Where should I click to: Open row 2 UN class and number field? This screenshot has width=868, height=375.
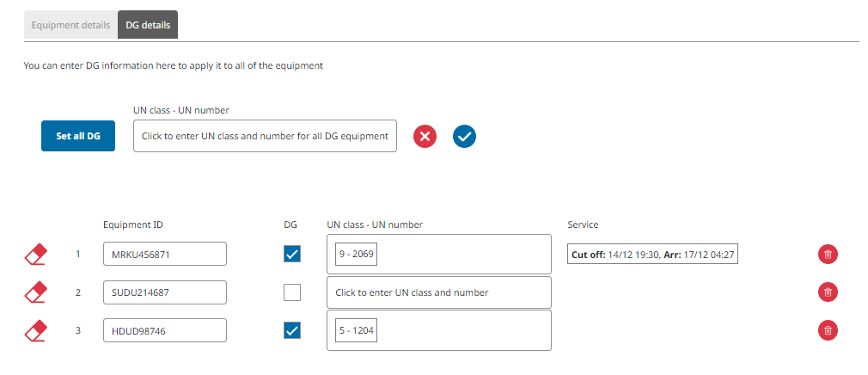[438, 292]
